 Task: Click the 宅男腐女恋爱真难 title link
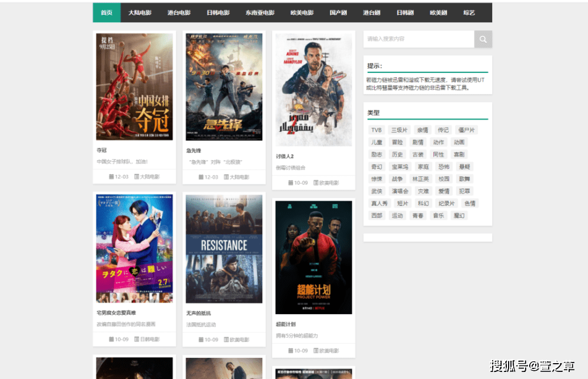coord(116,312)
